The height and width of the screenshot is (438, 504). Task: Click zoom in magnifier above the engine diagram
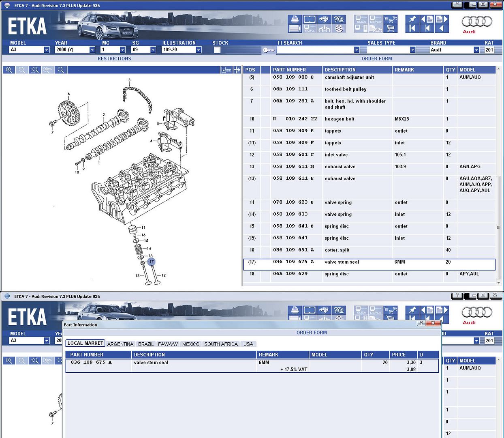click(x=9, y=70)
